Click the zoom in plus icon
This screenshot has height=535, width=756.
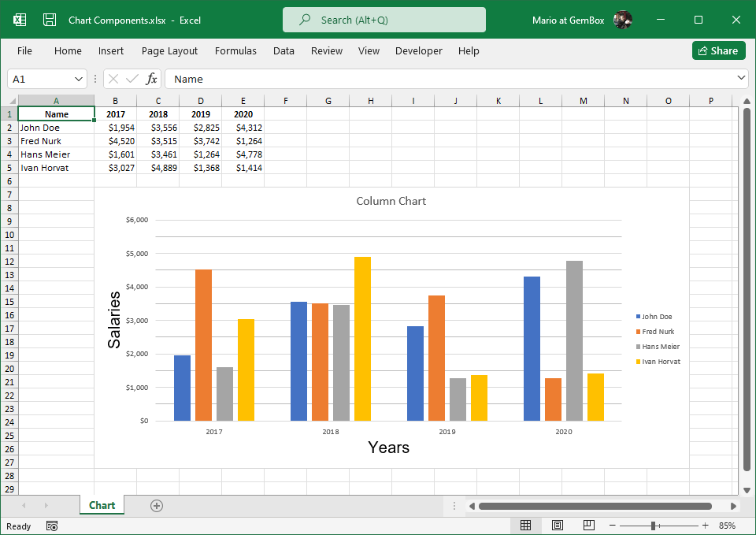pos(705,526)
